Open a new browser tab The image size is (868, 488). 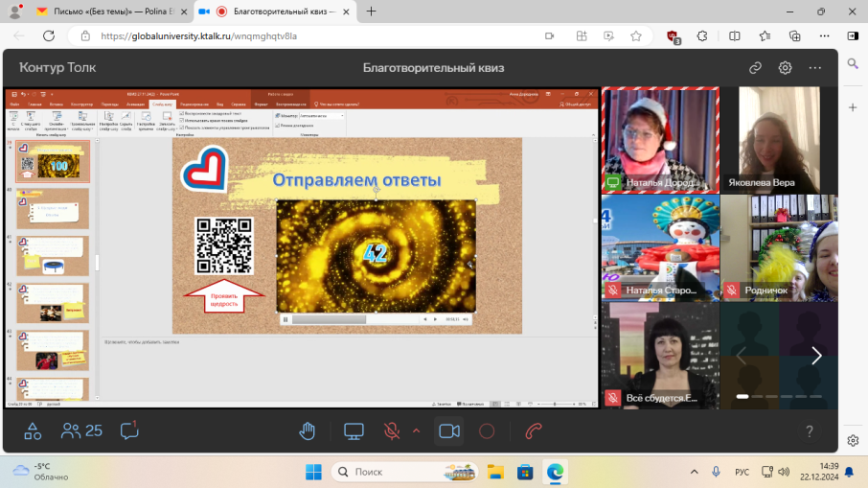click(x=371, y=12)
